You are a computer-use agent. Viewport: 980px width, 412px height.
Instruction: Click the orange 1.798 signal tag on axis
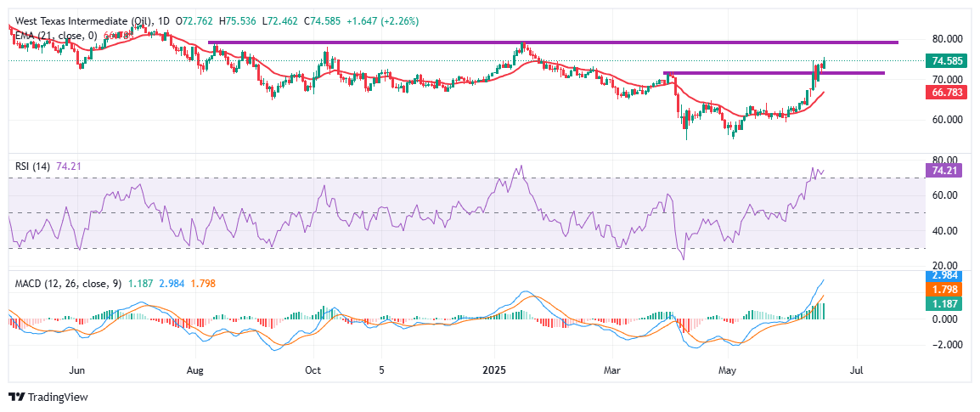tap(946, 290)
